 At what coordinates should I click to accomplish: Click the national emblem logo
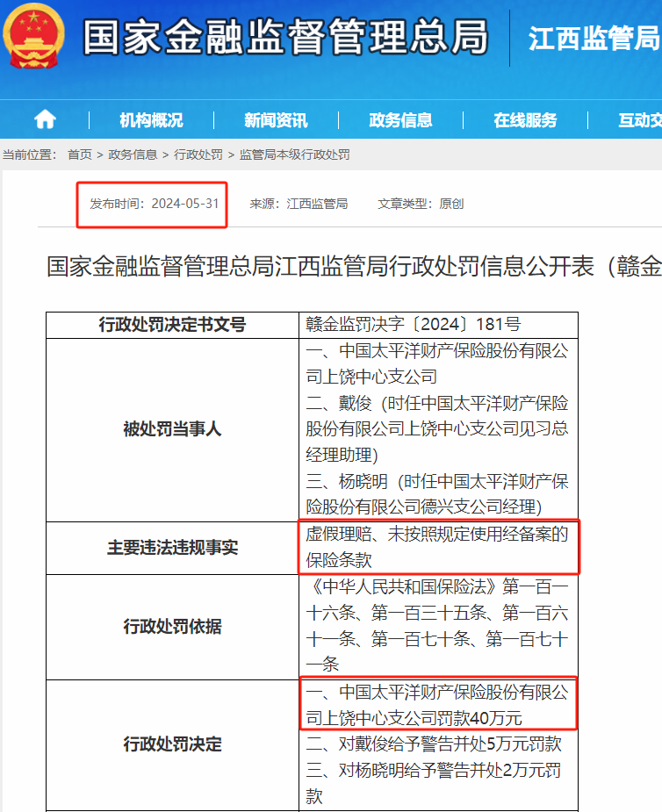coord(33,36)
